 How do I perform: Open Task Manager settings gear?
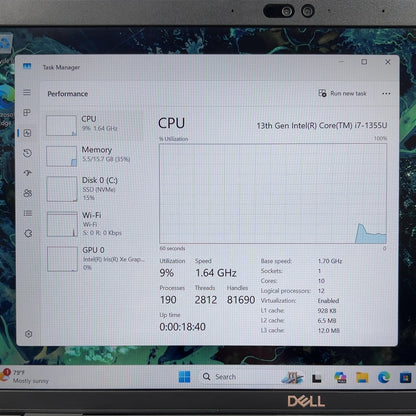(x=29, y=334)
